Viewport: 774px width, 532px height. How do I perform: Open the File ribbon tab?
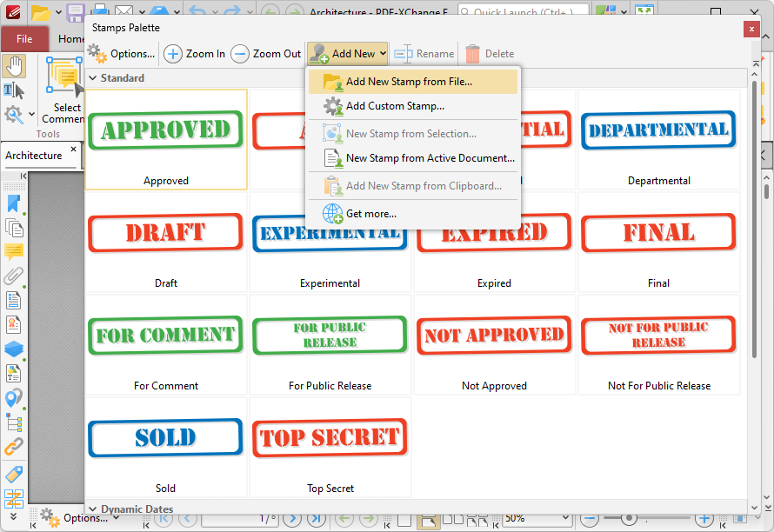pyautogui.click(x=24, y=39)
